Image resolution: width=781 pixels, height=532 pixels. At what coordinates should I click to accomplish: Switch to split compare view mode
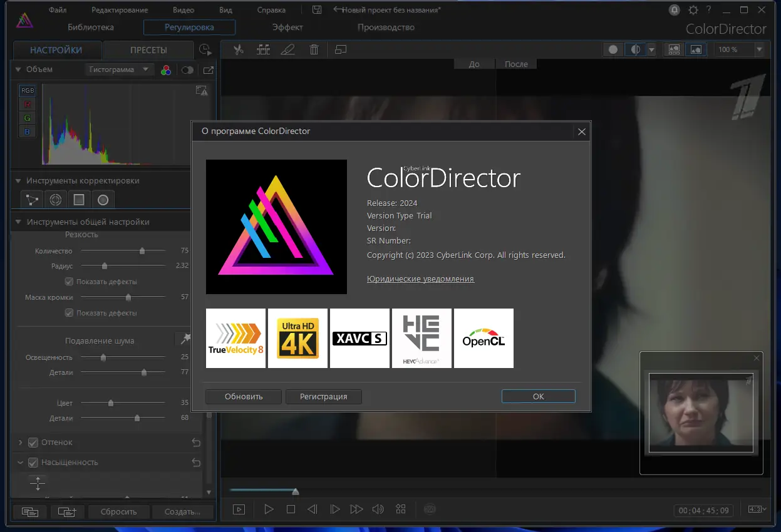click(635, 49)
